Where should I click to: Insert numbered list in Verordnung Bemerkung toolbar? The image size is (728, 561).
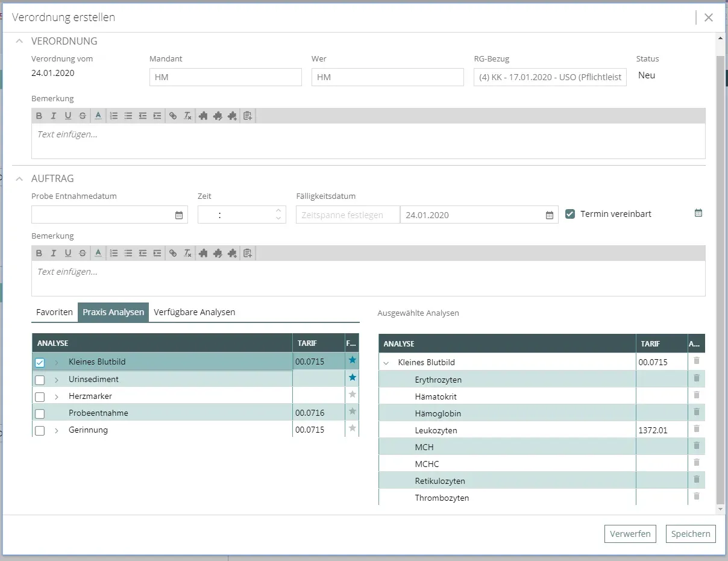pos(114,116)
